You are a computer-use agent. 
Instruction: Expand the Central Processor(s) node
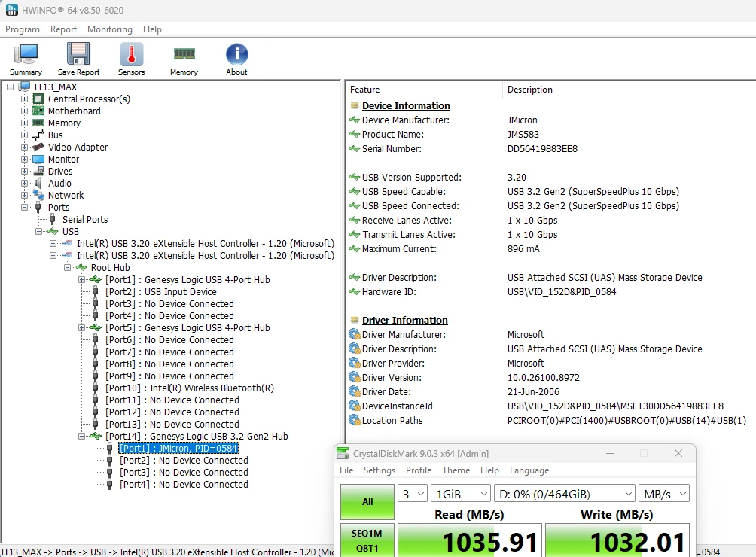24,99
